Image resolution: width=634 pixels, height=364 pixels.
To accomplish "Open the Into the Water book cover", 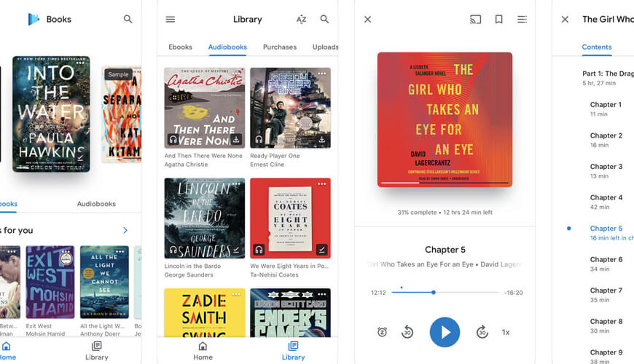I will pyautogui.click(x=51, y=114).
